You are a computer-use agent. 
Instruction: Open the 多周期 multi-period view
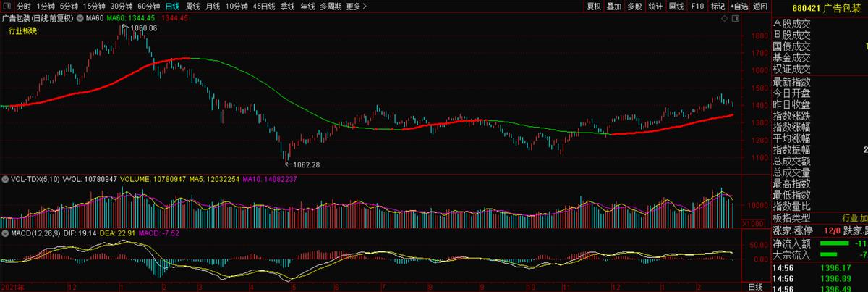coord(330,6)
